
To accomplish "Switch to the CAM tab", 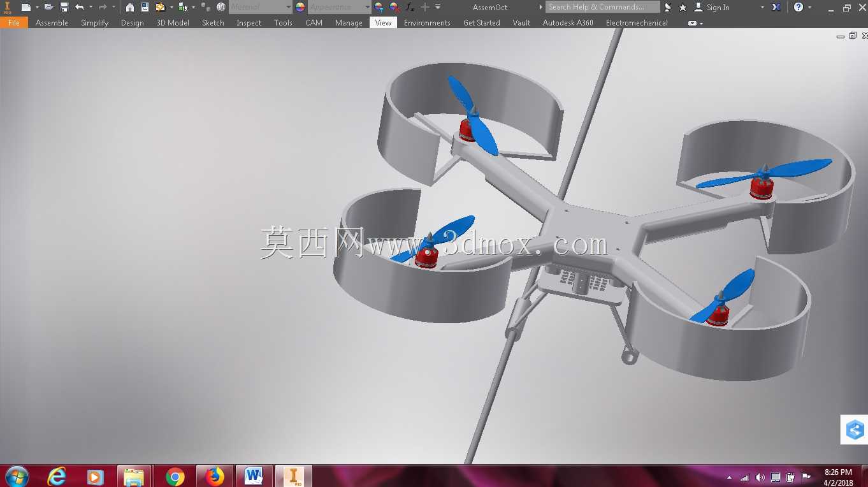I will click(x=314, y=22).
